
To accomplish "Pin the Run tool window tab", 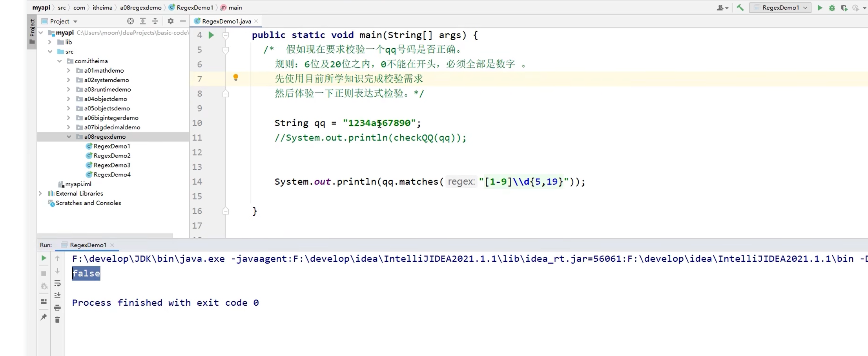I will (x=44, y=317).
